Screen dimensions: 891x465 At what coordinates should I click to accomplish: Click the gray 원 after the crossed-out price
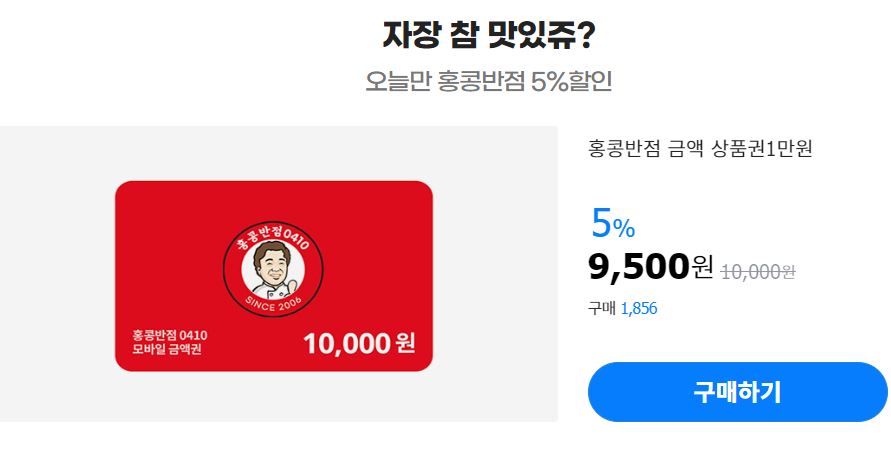point(789,272)
